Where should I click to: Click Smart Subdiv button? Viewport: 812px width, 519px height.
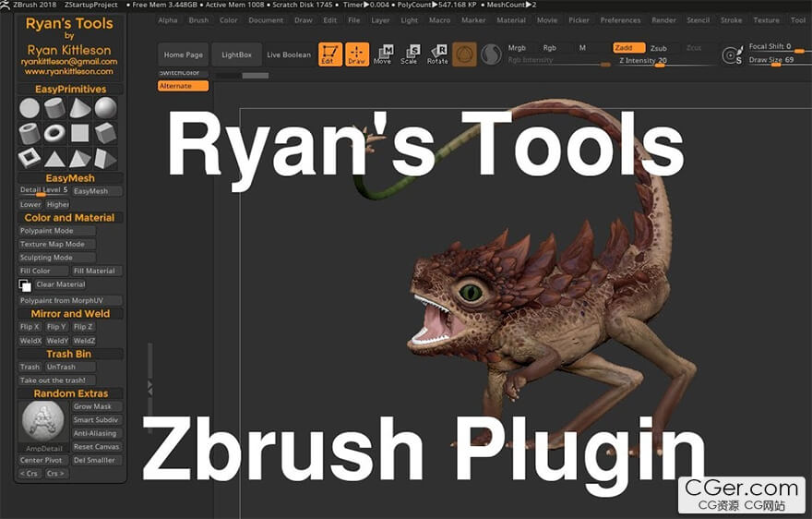point(97,420)
